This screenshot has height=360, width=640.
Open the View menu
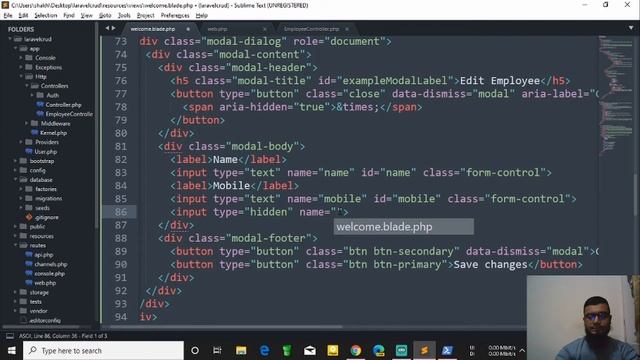(87, 16)
